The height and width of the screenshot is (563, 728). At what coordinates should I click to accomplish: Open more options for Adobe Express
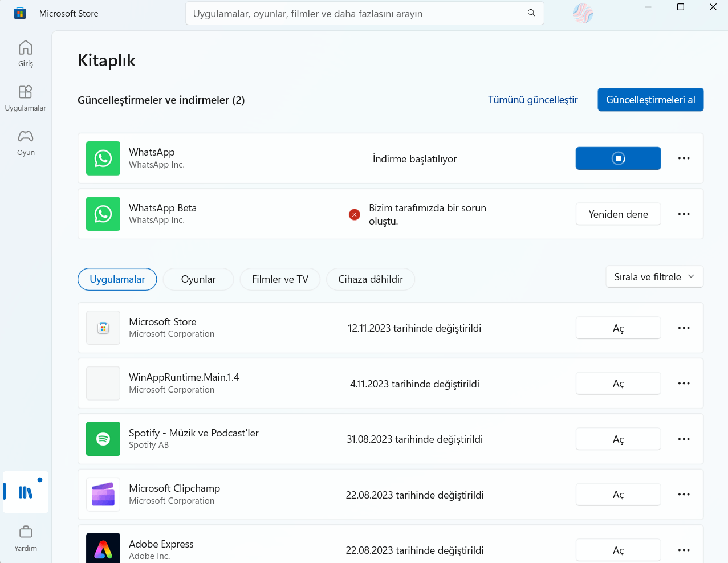tap(684, 550)
